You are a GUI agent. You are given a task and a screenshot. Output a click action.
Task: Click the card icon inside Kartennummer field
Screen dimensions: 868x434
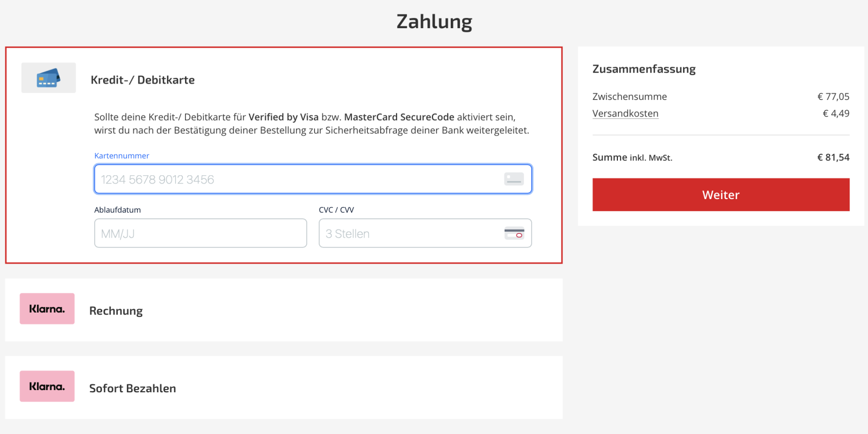coord(513,179)
